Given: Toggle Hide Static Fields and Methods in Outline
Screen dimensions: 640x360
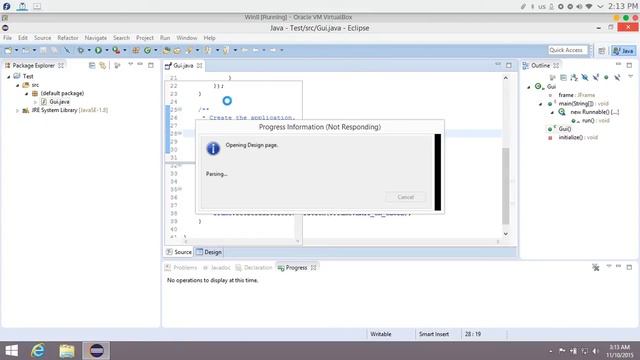Looking at the screenshot, I should pyautogui.click(x=596, y=77).
